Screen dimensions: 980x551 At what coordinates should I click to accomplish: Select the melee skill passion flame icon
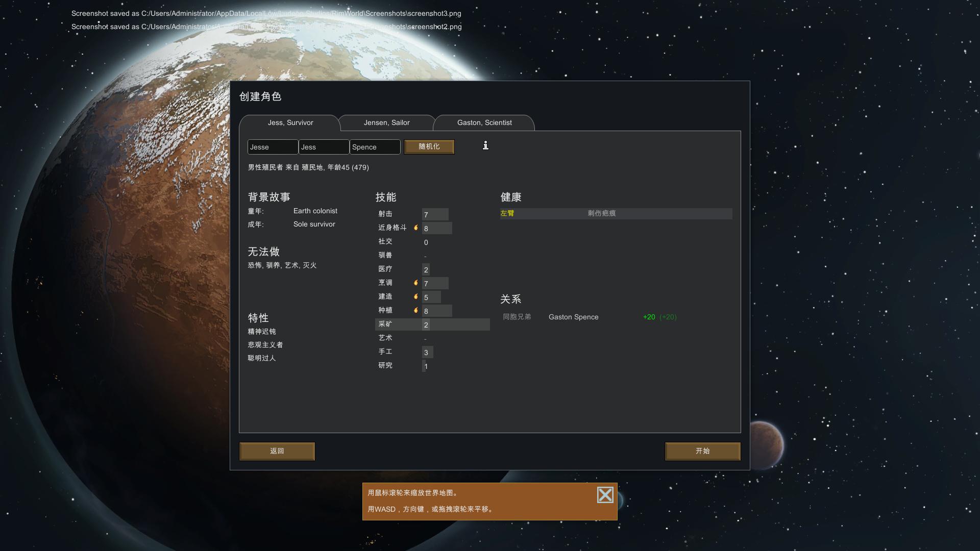416,228
